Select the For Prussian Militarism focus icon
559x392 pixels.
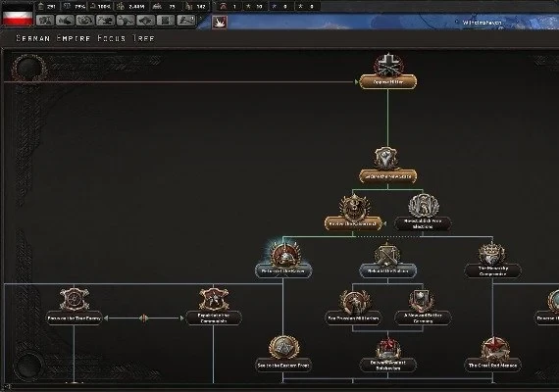pyautogui.click(x=354, y=301)
